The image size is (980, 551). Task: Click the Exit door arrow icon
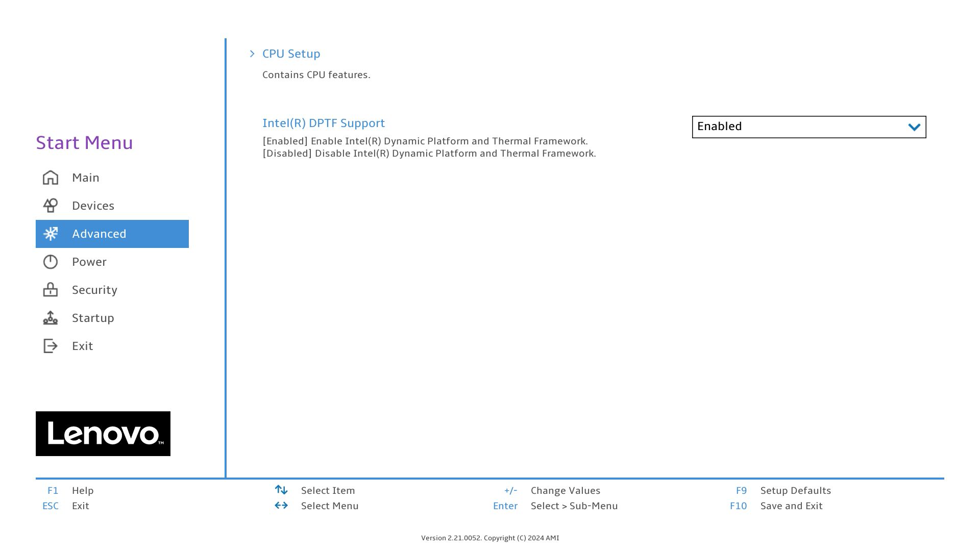click(x=50, y=346)
